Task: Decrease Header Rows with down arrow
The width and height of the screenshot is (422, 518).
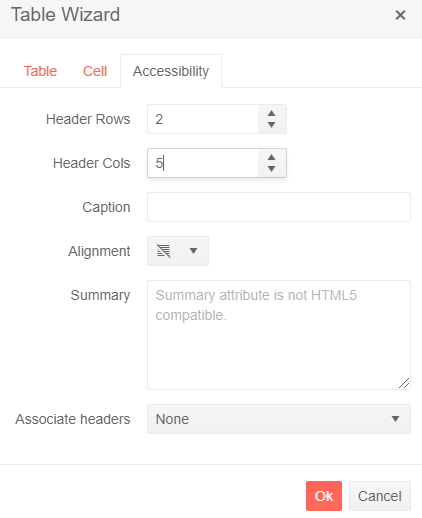Action: click(272, 125)
